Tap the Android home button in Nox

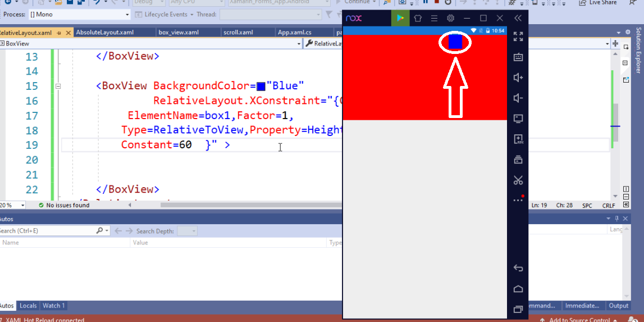(x=518, y=289)
